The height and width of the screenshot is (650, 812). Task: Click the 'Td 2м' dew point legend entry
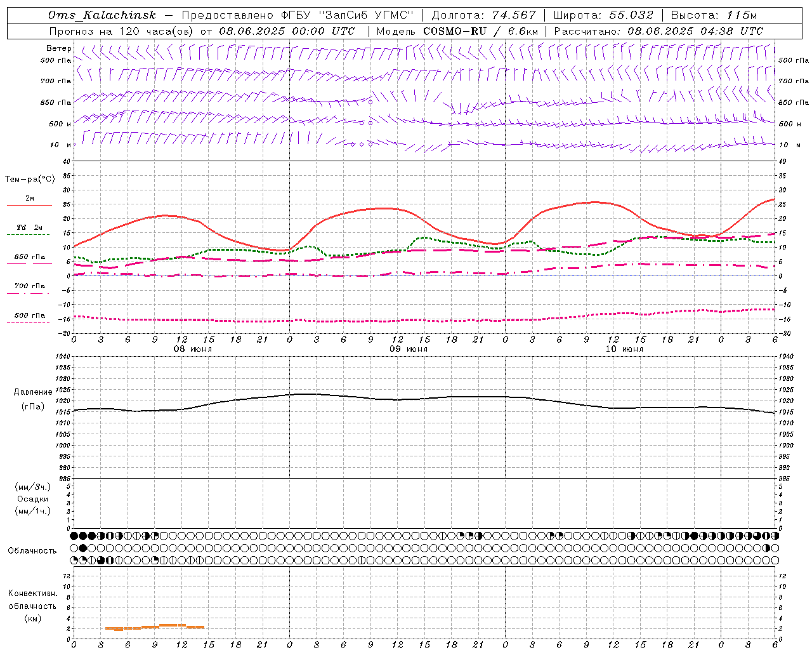(x=30, y=227)
